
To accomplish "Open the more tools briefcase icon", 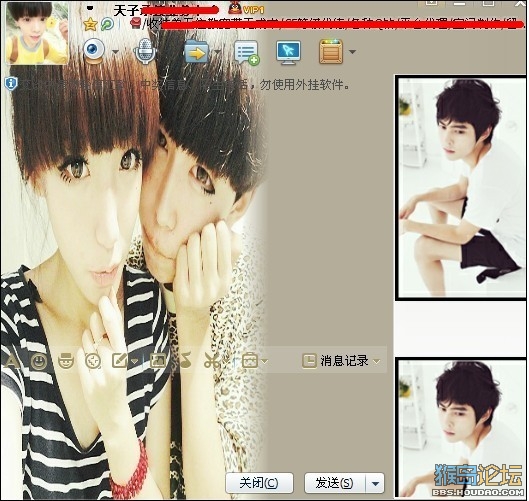I will [x=250, y=361].
